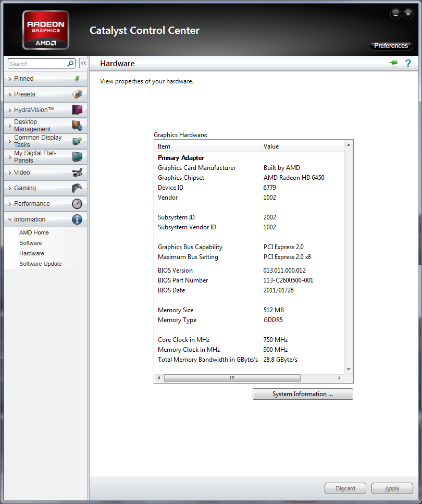Close the Catalyst Control Center window
This screenshot has height=504, width=422.
tap(408, 14)
